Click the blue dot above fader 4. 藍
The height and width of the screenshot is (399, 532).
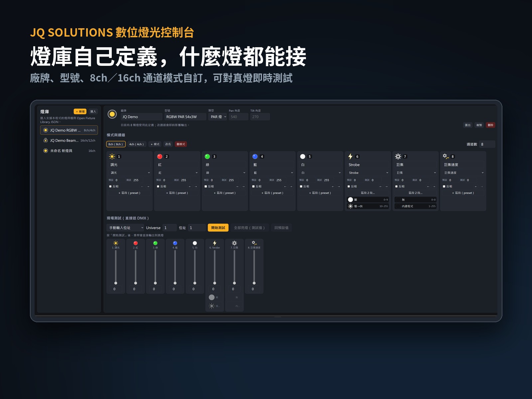point(175,243)
